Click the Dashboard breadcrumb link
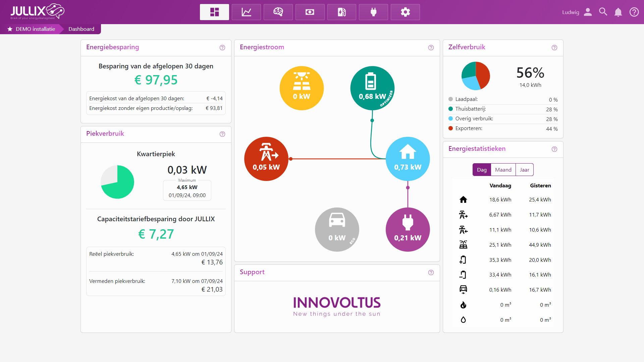The height and width of the screenshot is (362, 644). (x=81, y=29)
